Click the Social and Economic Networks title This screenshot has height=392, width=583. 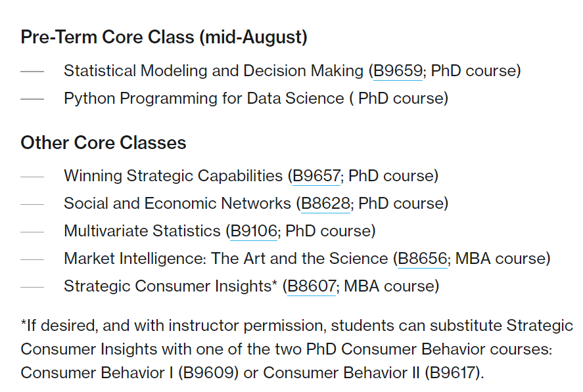click(177, 204)
